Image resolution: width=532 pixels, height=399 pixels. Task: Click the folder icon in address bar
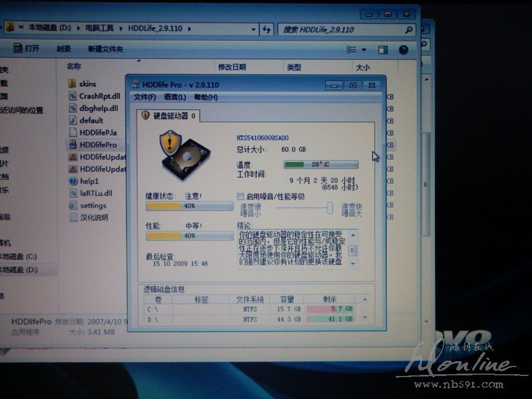[10, 27]
